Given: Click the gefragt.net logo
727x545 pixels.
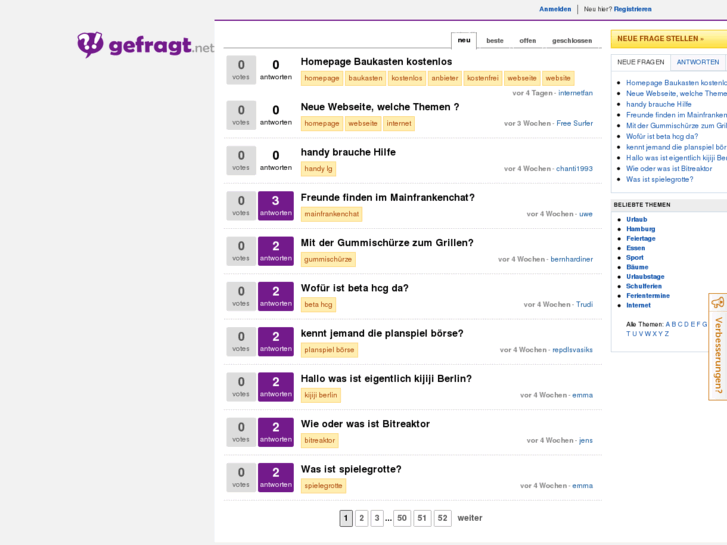Looking at the screenshot, I should coord(145,45).
